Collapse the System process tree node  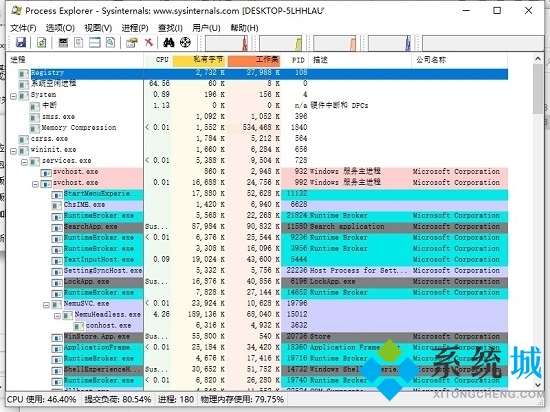[13, 96]
